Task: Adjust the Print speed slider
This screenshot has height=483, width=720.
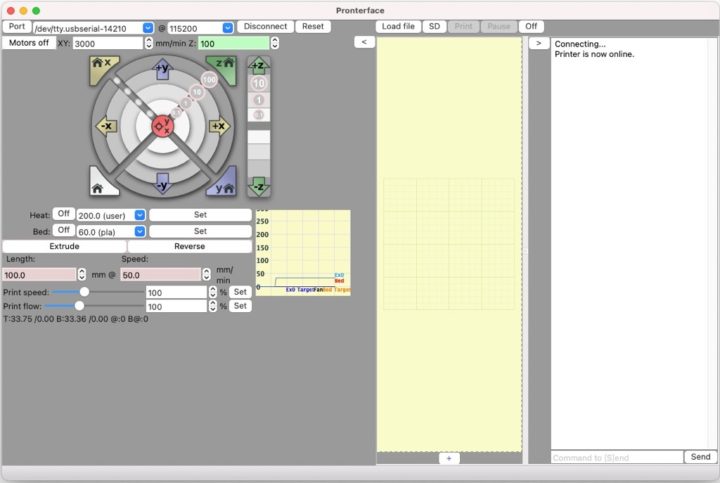Action: pyautogui.click(x=84, y=292)
